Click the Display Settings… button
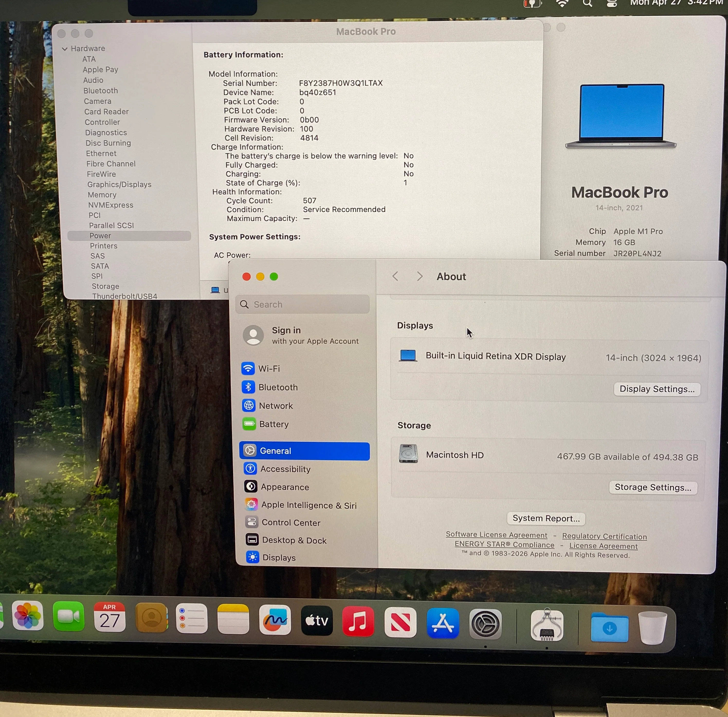 click(657, 389)
